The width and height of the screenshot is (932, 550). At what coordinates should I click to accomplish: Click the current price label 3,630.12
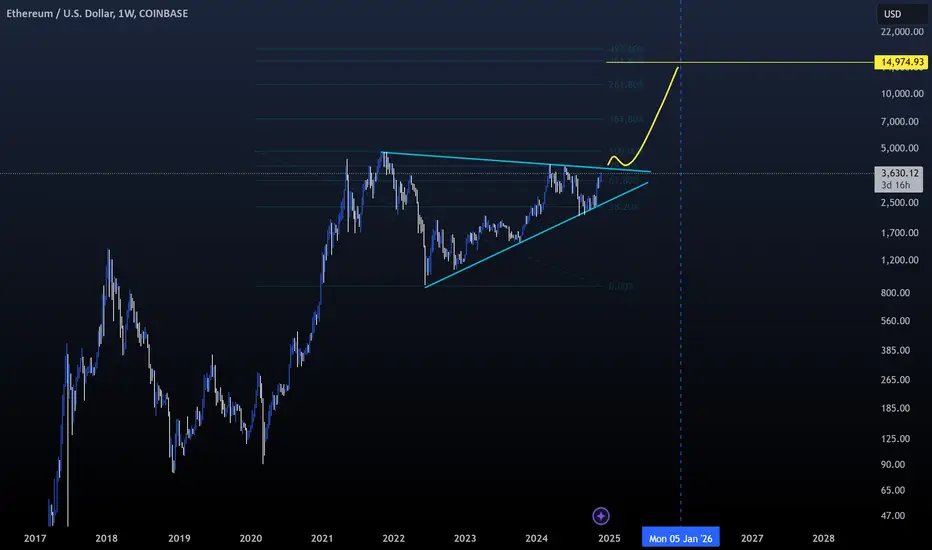click(x=899, y=173)
